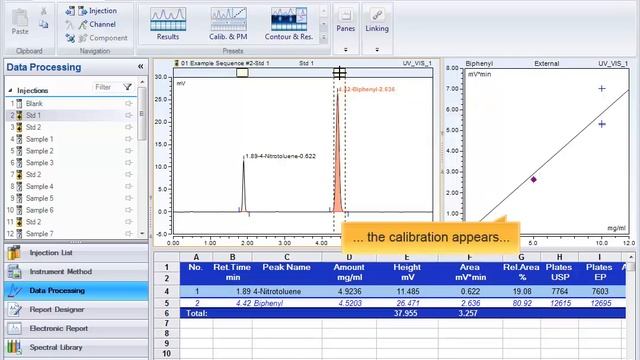Select column A header in results table

click(196, 257)
